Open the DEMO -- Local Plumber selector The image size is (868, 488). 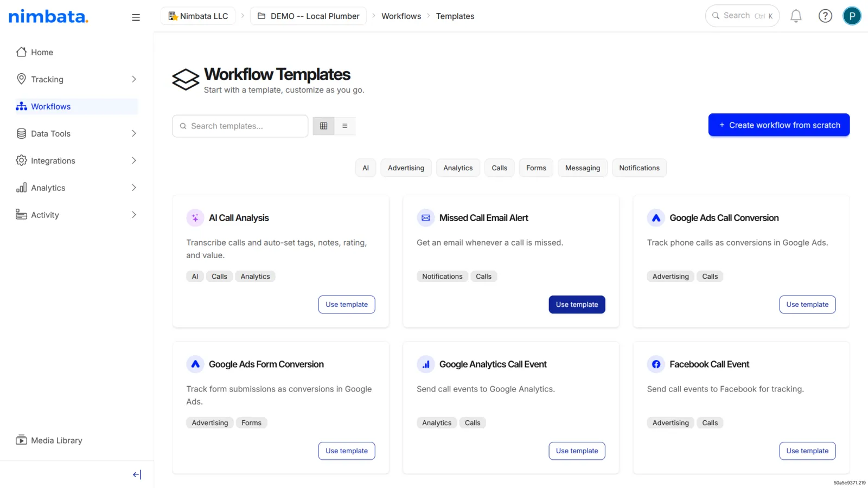pos(308,16)
